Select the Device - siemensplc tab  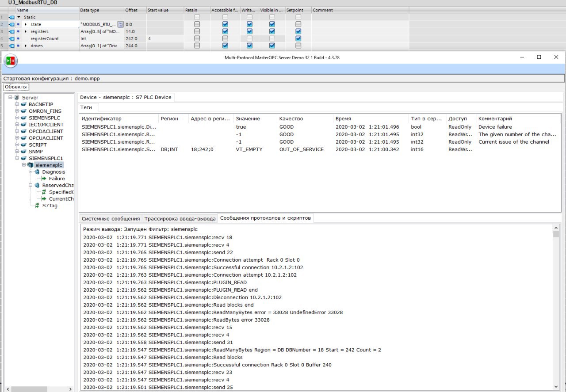point(126,97)
